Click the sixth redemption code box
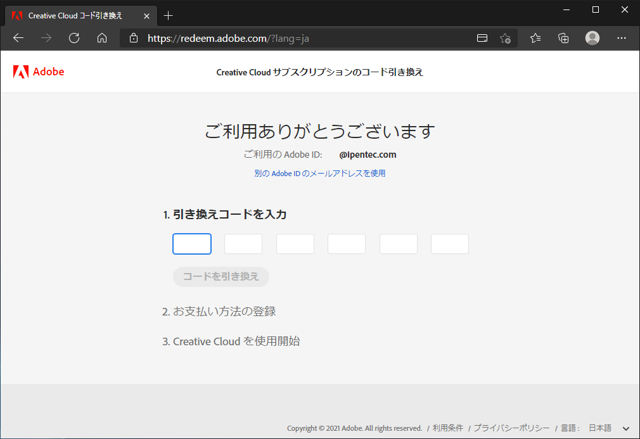 [x=450, y=244]
